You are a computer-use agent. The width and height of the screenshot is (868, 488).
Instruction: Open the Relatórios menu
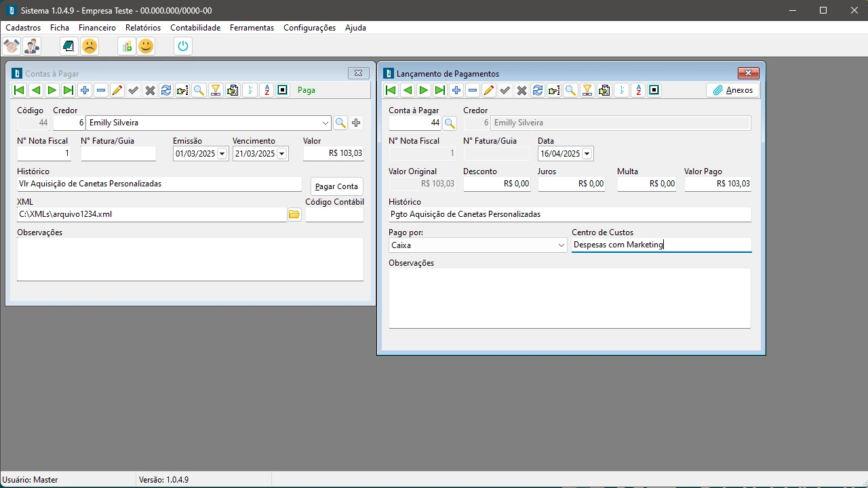(x=143, y=28)
